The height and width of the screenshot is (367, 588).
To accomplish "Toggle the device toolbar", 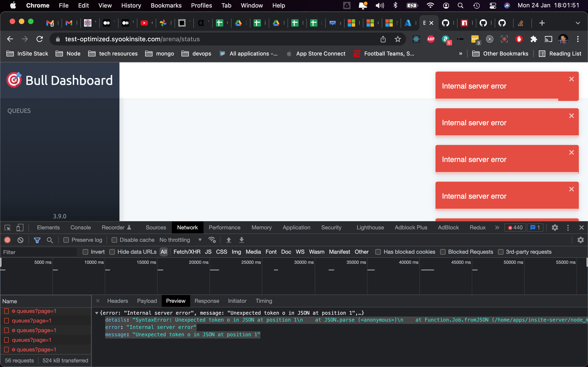I will pyautogui.click(x=20, y=228).
